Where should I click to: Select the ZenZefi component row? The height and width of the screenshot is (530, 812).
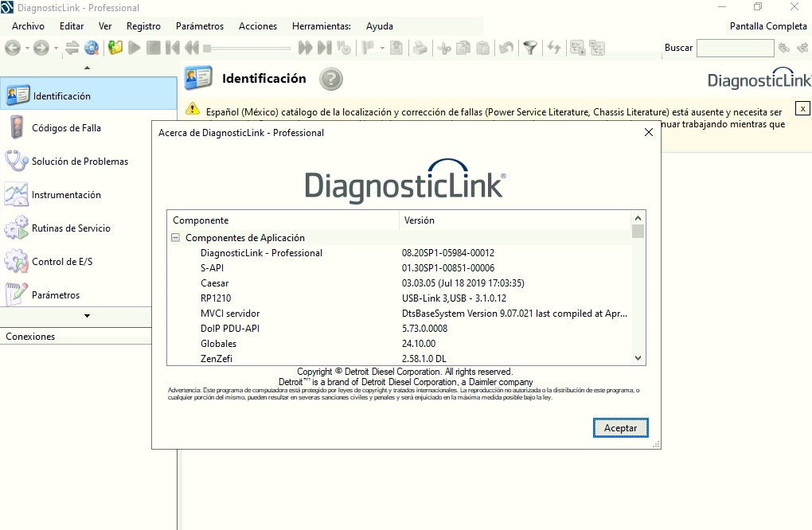(400, 358)
